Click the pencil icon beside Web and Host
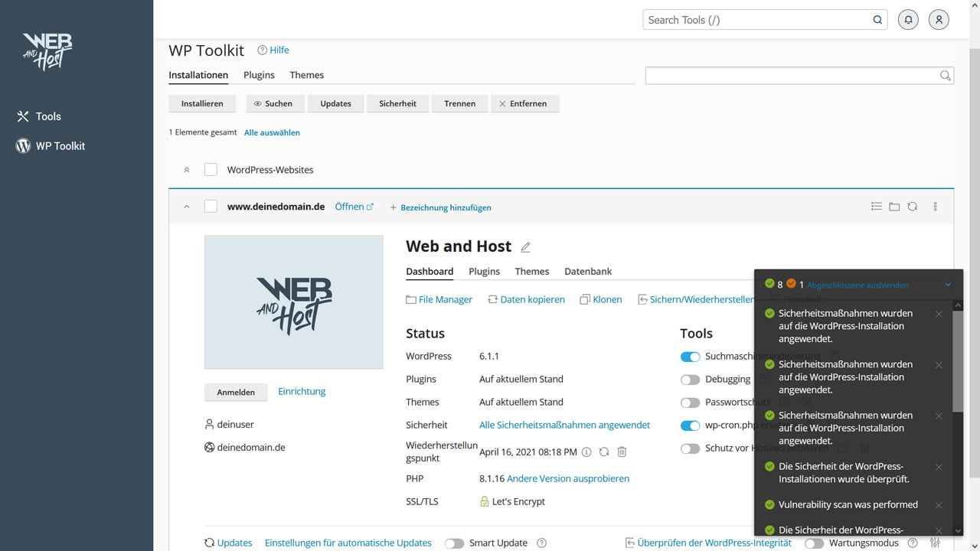The height and width of the screenshot is (551, 980). 525,247
